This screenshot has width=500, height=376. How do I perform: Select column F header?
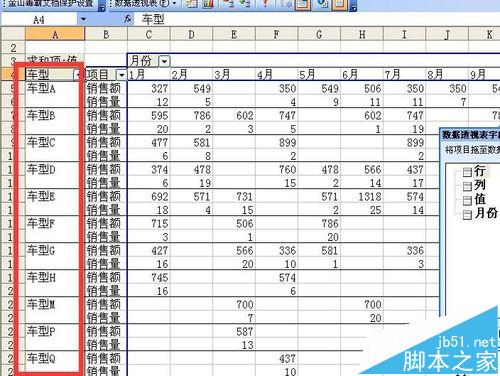point(276,34)
